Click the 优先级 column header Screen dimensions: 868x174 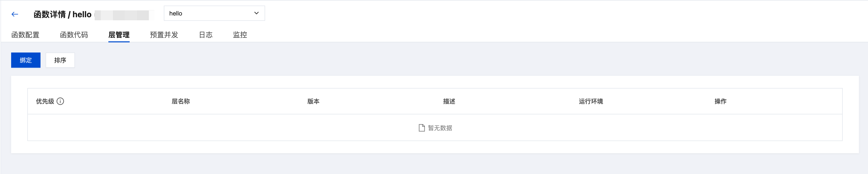pyautogui.click(x=45, y=101)
